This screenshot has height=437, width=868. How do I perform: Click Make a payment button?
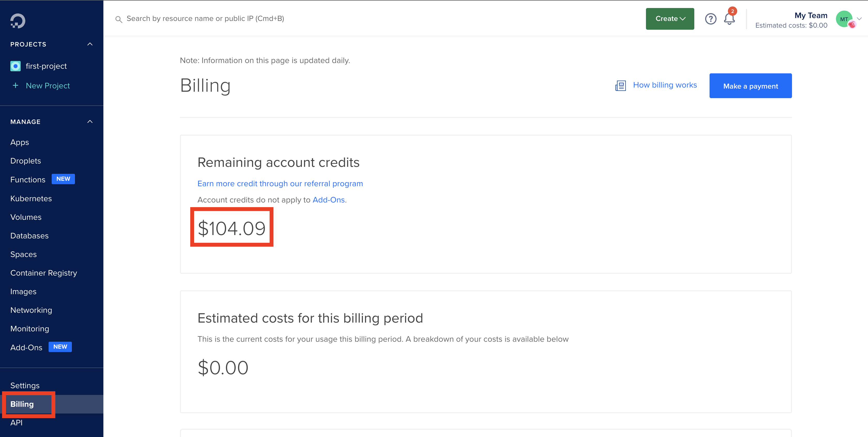point(750,86)
